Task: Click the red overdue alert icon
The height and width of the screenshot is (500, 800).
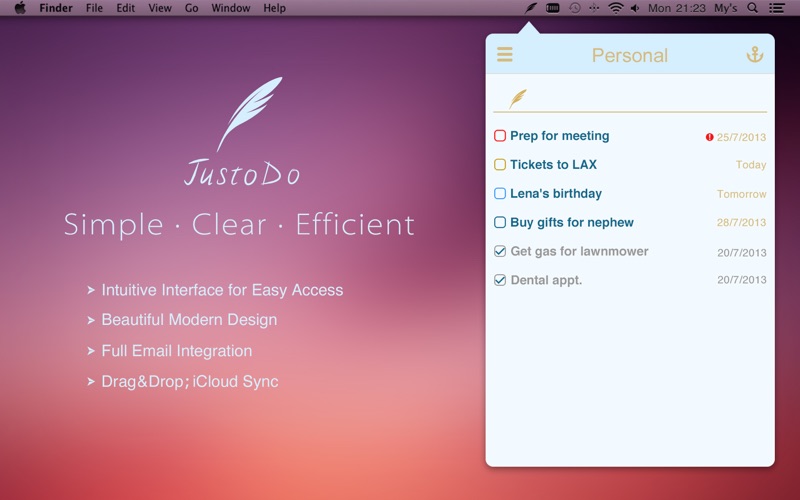Action: (709, 137)
